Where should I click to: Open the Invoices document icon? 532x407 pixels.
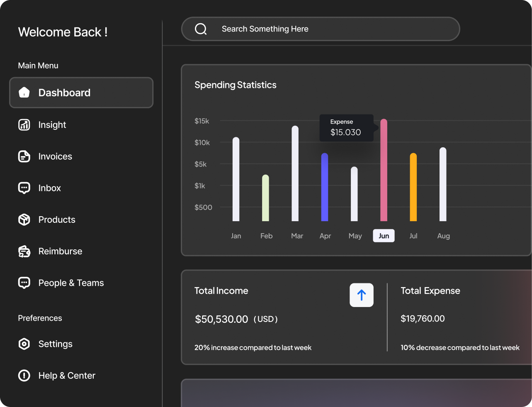24,156
